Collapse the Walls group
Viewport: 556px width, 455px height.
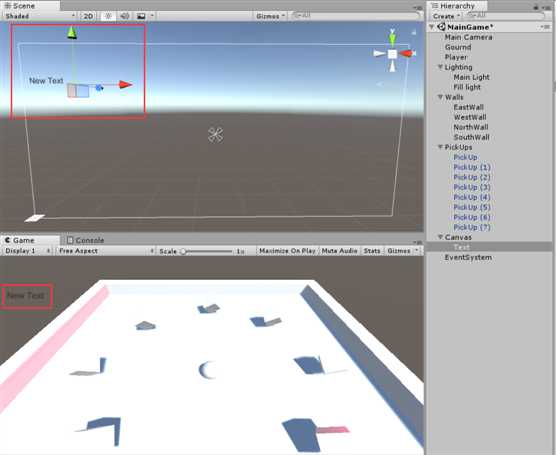tap(440, 96)
